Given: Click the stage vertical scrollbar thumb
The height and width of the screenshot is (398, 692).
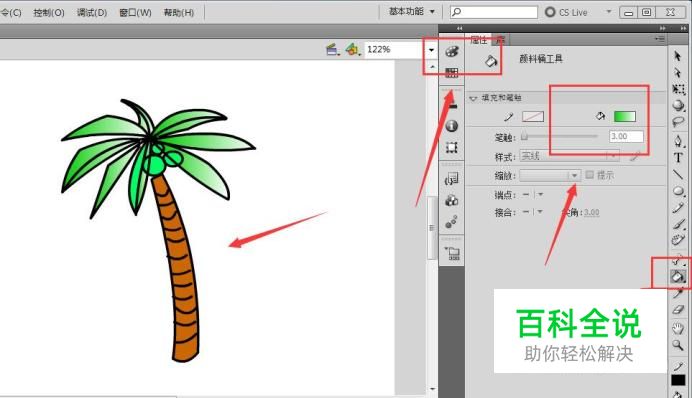Looking at the screenshot, I should (x=432, y=228).
